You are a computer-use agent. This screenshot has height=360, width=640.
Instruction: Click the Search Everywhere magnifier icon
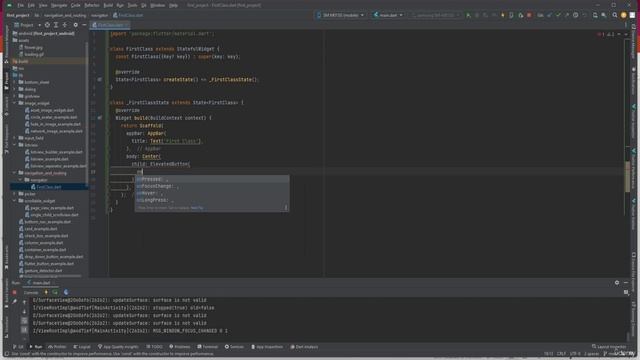[615, 15]
